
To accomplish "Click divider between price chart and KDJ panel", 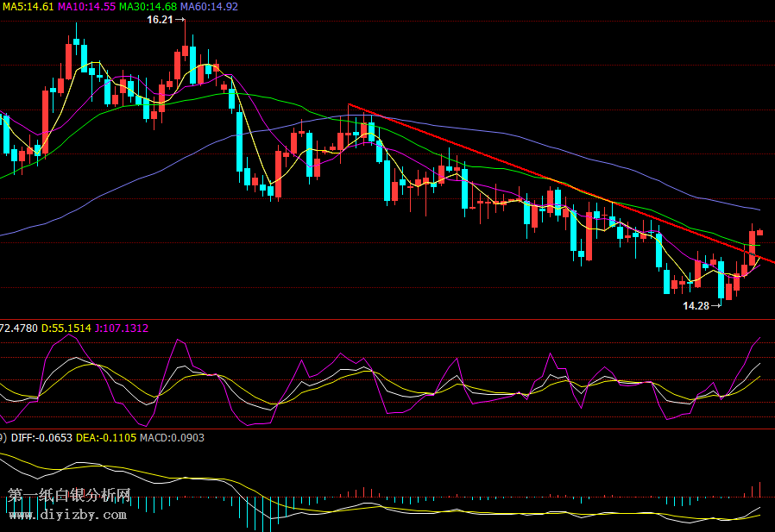I will click(x=387, y=319).
